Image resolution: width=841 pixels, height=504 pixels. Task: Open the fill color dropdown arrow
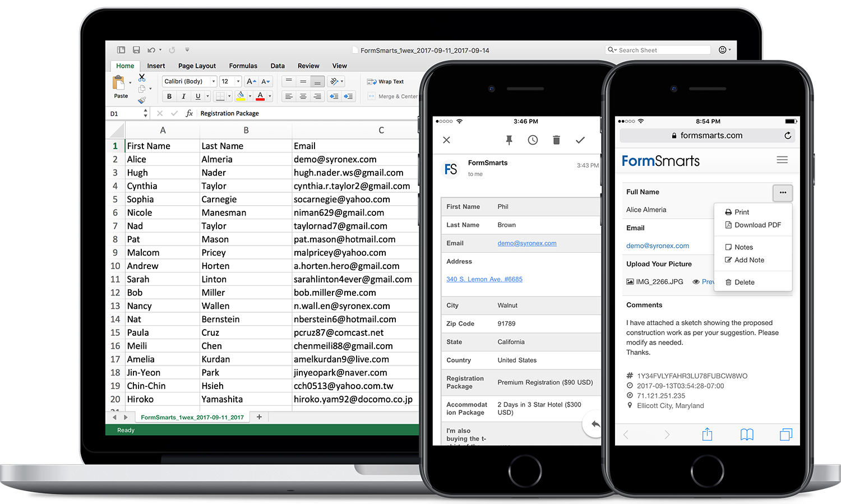tap(250, 96)
